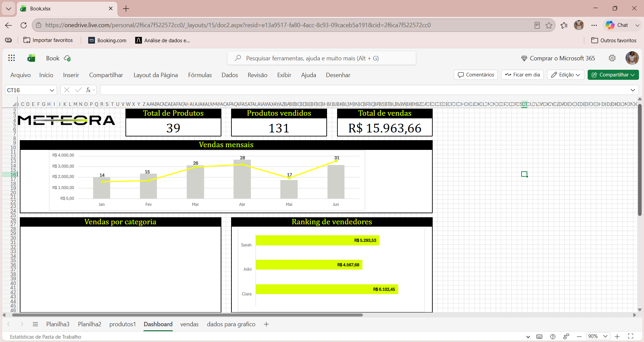Add this page to favorites star

click(x=549, y=25)
